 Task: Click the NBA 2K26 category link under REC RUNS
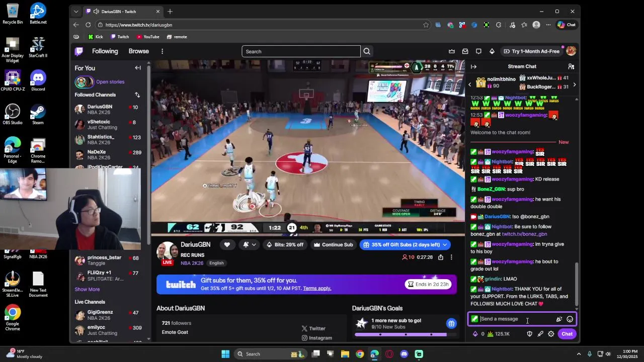tap(192, 263)
